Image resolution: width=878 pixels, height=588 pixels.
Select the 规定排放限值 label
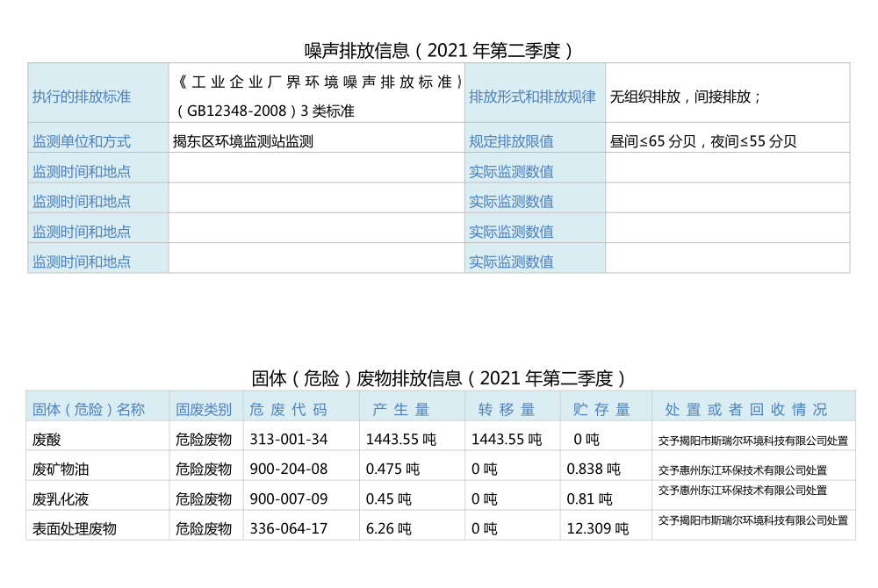tap(511, 141)
